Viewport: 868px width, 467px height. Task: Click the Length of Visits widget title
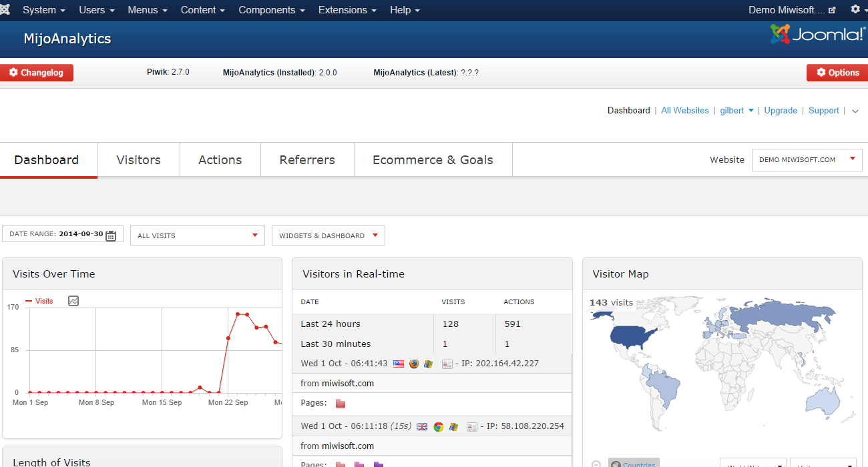tap(51, 462)
